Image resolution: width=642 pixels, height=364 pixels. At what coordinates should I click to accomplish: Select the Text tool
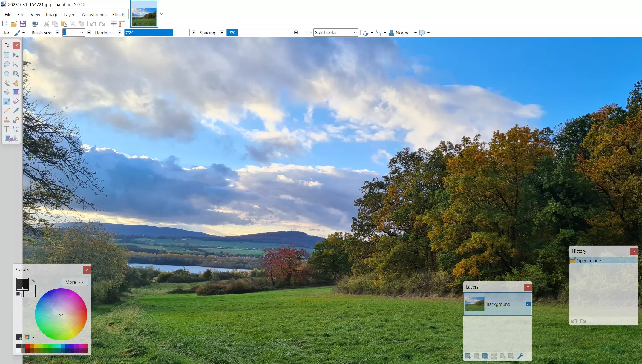[x=6, y=129]
